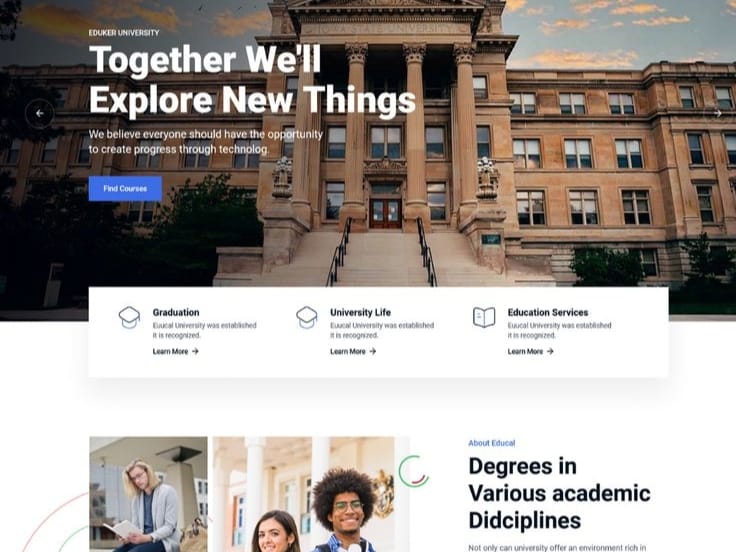The height and width of the screenshot is (552, 736).
Task: Click the photo of smiling students
Action: click(311, 494)
